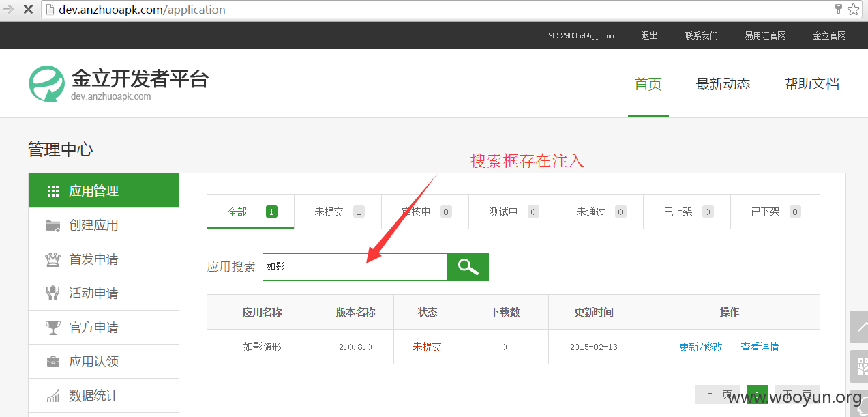Image resolution: width=868 pixels, height=417 pixels.
Task: Click the 创建应用 folder icon
Action: (x=53, y=225)
